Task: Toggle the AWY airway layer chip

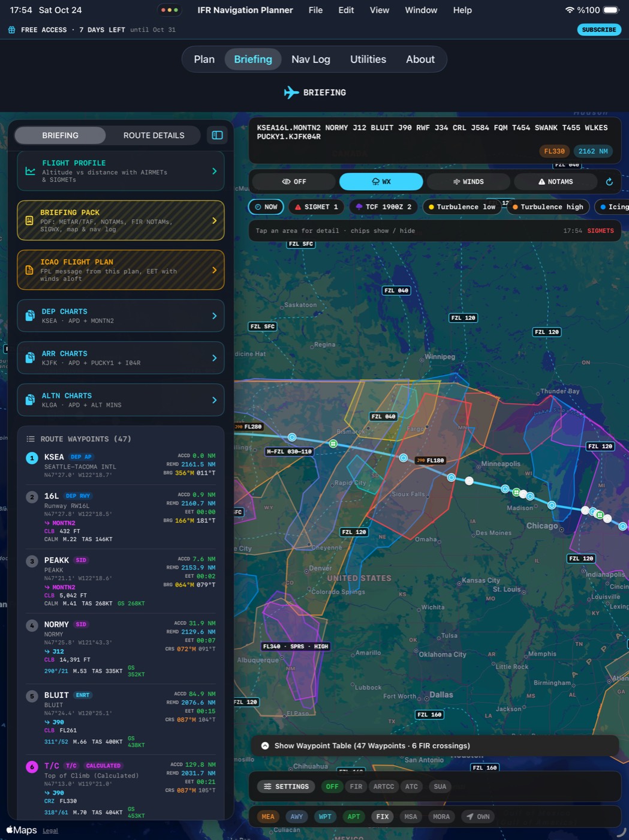Action: tap(297, 817)
